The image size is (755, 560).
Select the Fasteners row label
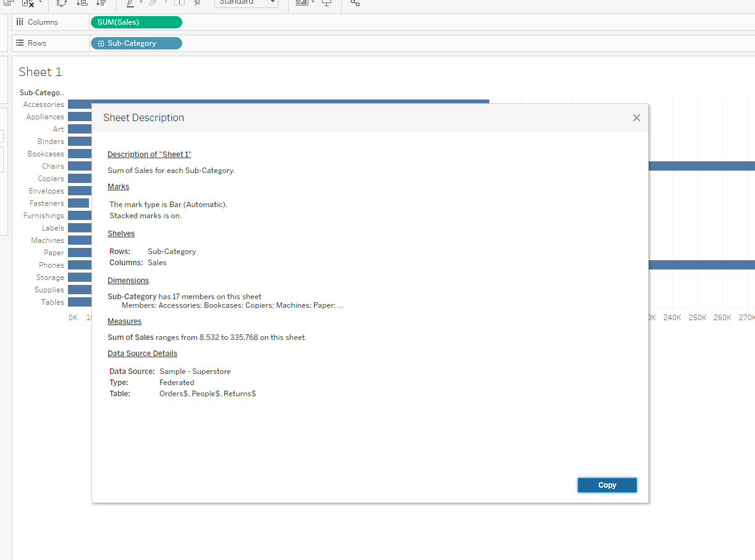coord(47,203)
